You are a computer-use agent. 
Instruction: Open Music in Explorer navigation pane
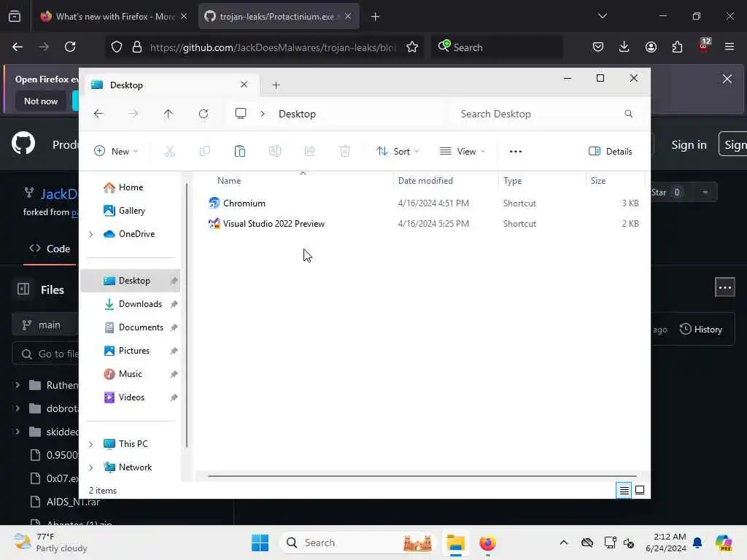pos(131,374)
